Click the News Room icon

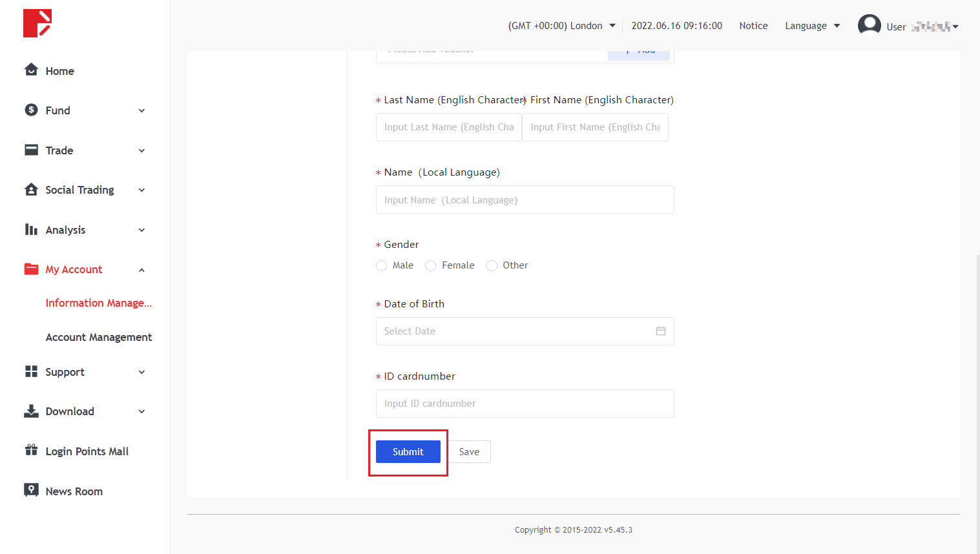[x=31, y=490]
